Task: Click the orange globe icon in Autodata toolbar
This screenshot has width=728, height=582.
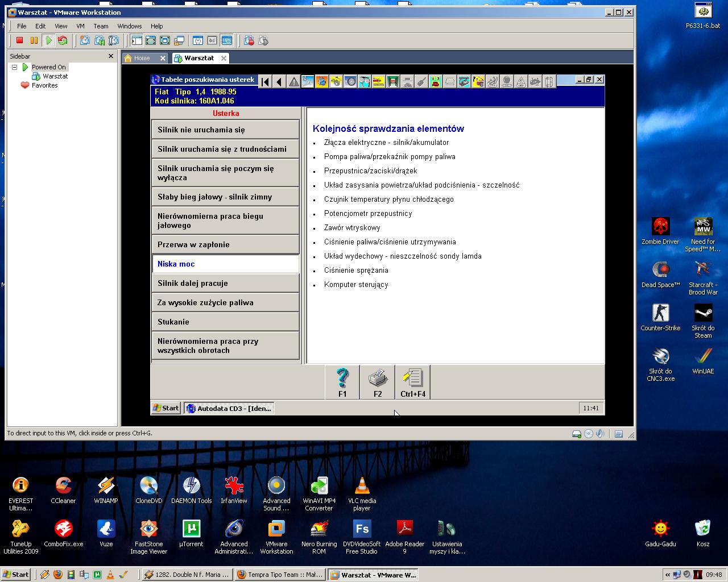Action: [322, 82]
